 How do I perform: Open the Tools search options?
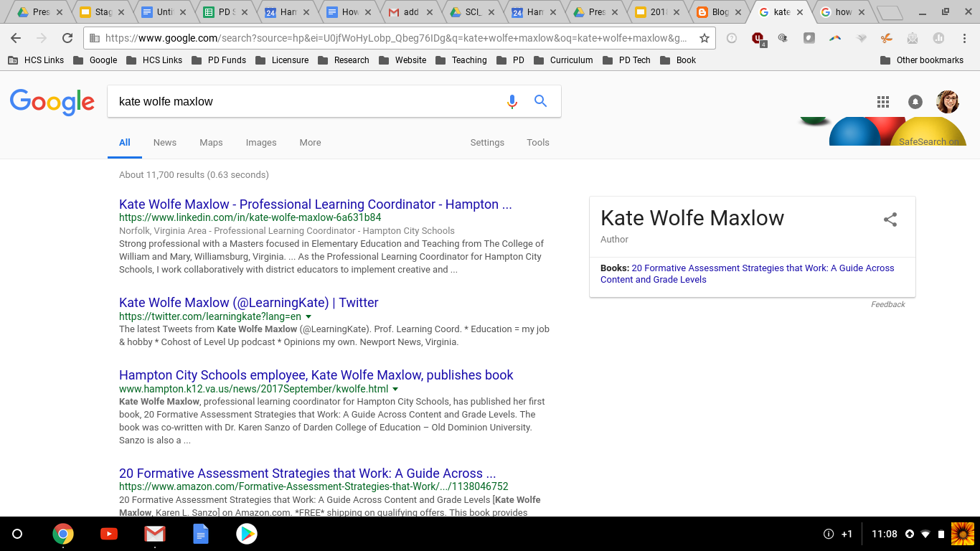pos(538,143)
